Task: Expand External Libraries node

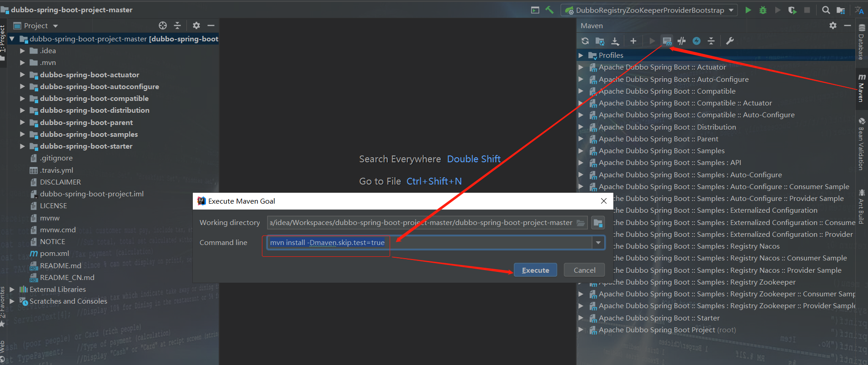Action: tap(12, 289)
